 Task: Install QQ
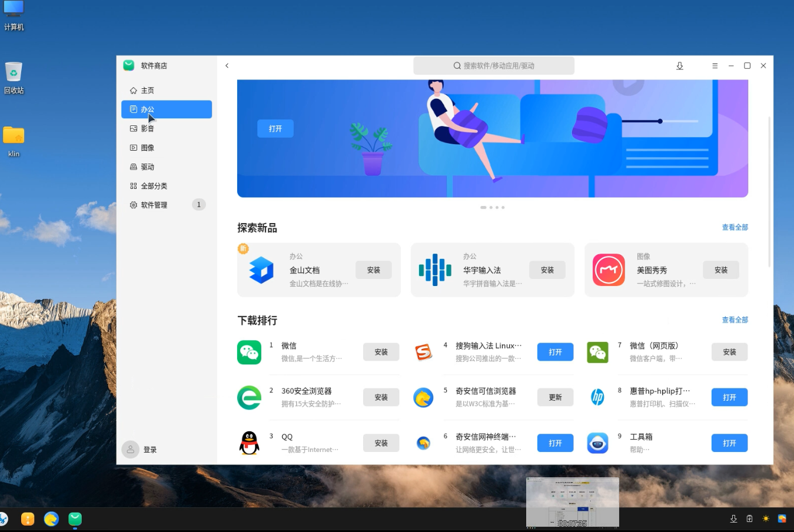(381, 443)
